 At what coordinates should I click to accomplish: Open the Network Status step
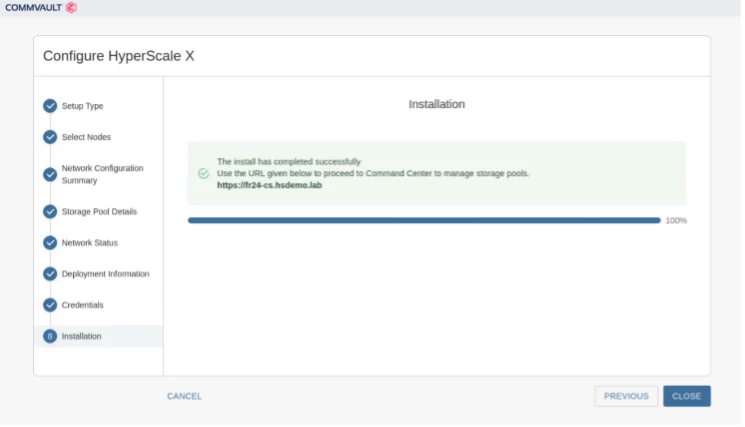pos(89,243)
